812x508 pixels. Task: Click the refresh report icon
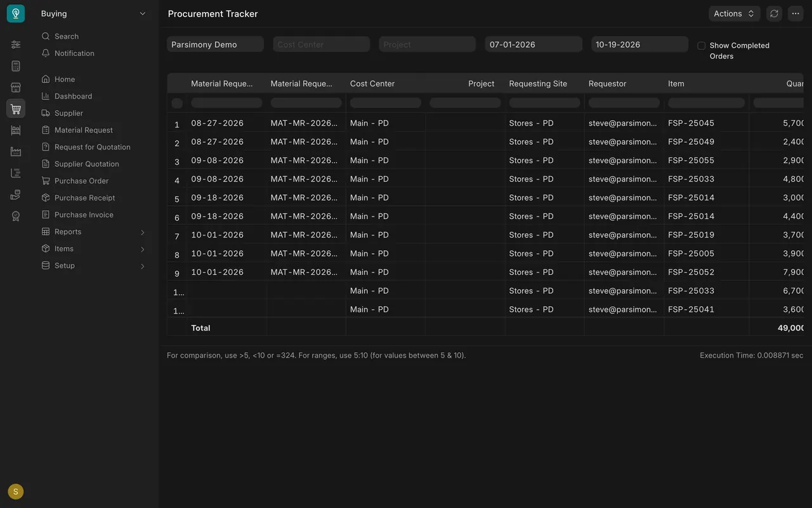[774, 13]
